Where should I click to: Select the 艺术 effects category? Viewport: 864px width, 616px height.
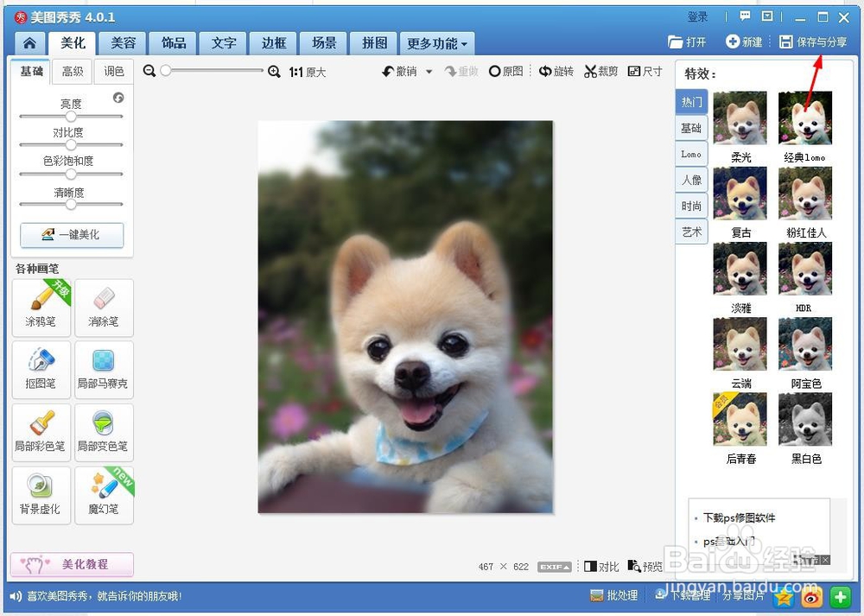click(x=691, y=232)
